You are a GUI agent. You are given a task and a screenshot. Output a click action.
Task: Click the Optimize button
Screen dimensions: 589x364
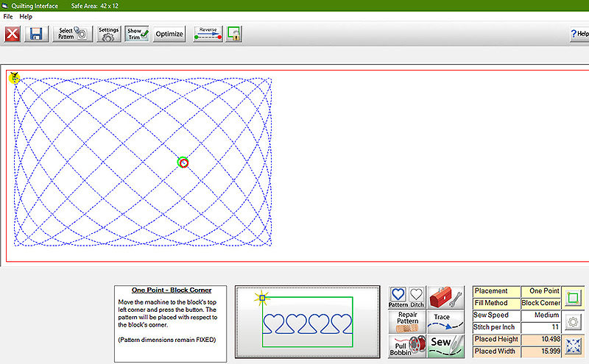(169, 34)
